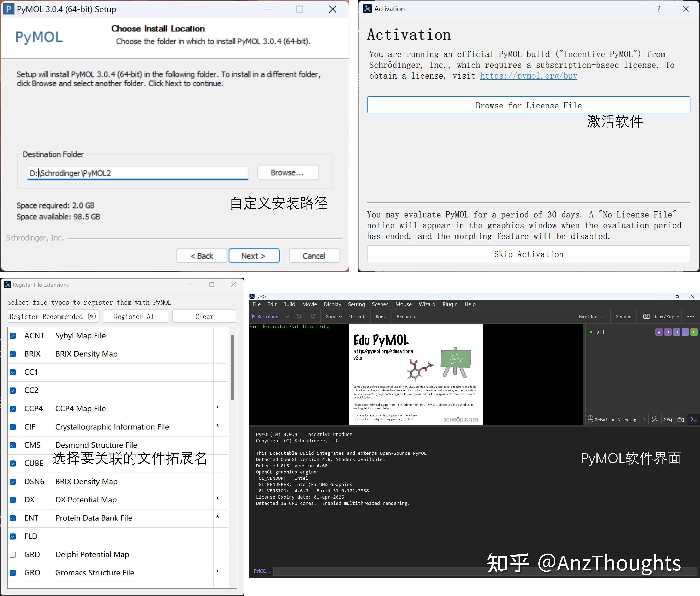Click the redo arrow in PyMOL toolbar
The height and width of the screenshot is (596, 700).
313,316
